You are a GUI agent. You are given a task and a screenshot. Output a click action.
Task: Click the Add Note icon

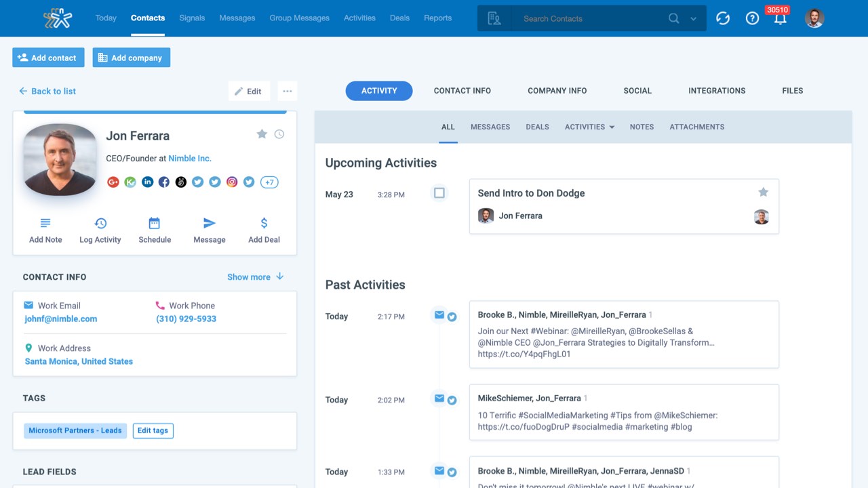click(x=45, y=223)
